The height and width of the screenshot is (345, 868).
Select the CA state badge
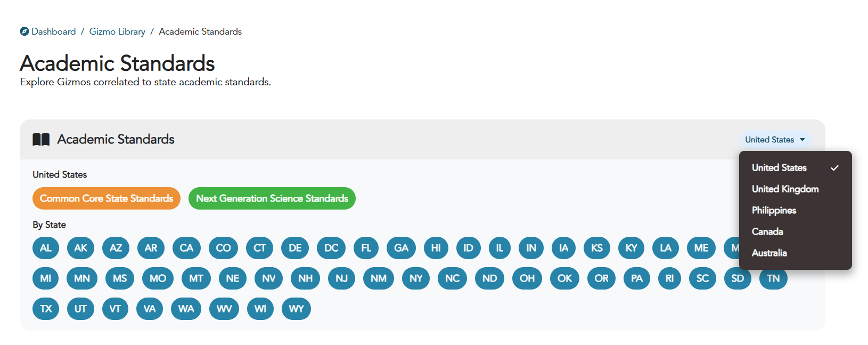[186, 248]
